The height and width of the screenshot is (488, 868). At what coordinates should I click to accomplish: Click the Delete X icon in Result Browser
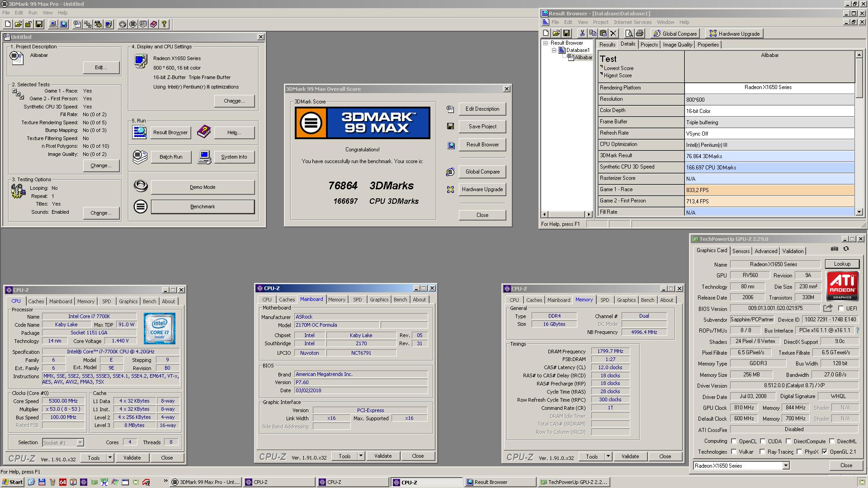click(x=613, y=33)
